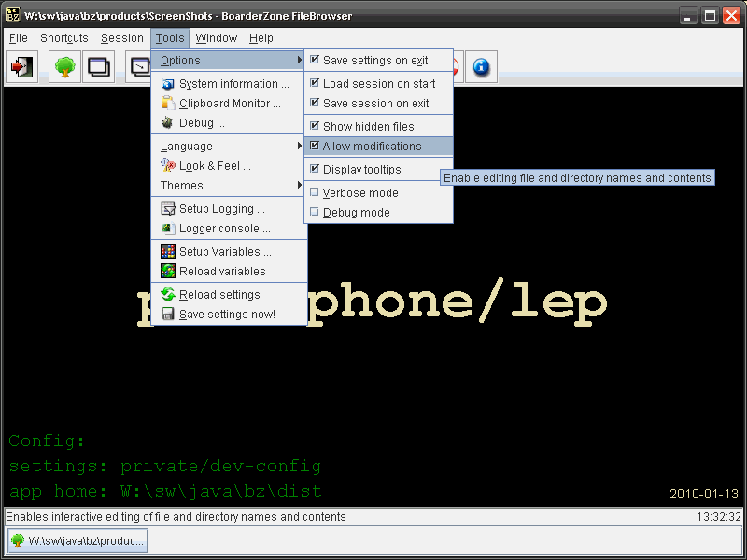Close the Tools menu
This screenshot has height=560, width=747.
pos(170,38)
